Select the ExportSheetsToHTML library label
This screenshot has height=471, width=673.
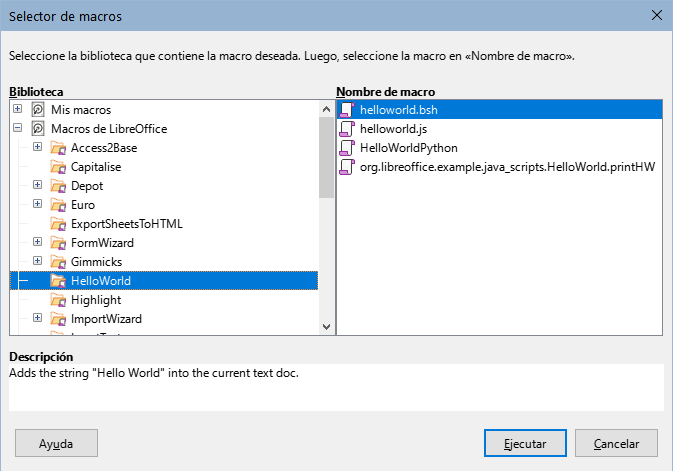click(127, 224)
